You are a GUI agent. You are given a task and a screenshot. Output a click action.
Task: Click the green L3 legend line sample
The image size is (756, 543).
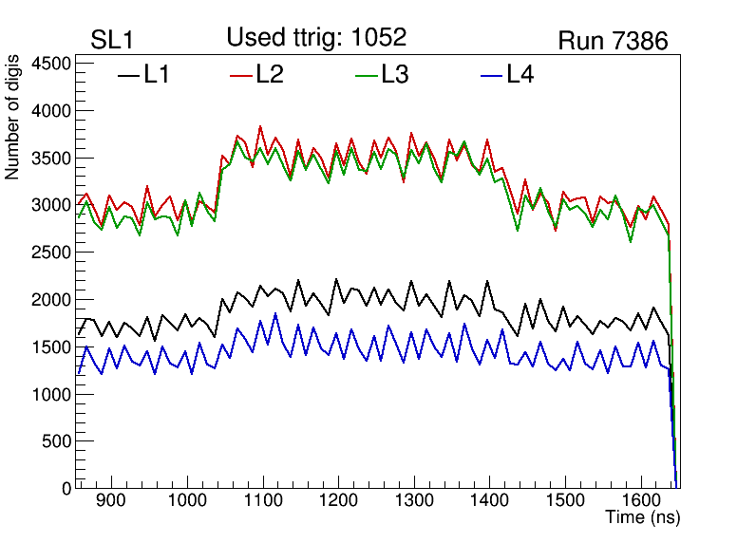tap(367, 75)
